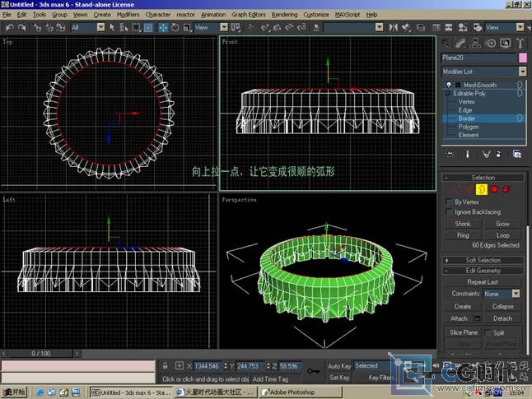This screenshot has height=399, width=532.
Task: Open the selection filter All dropdown
Action: point(100,27)
